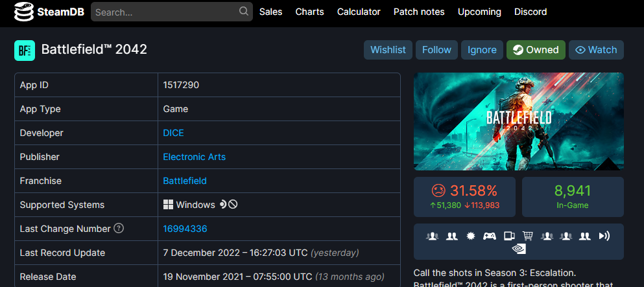Click positive reviews count 51,380
Viewport: 644px width, 287px height.
click(x=449, y=205)
